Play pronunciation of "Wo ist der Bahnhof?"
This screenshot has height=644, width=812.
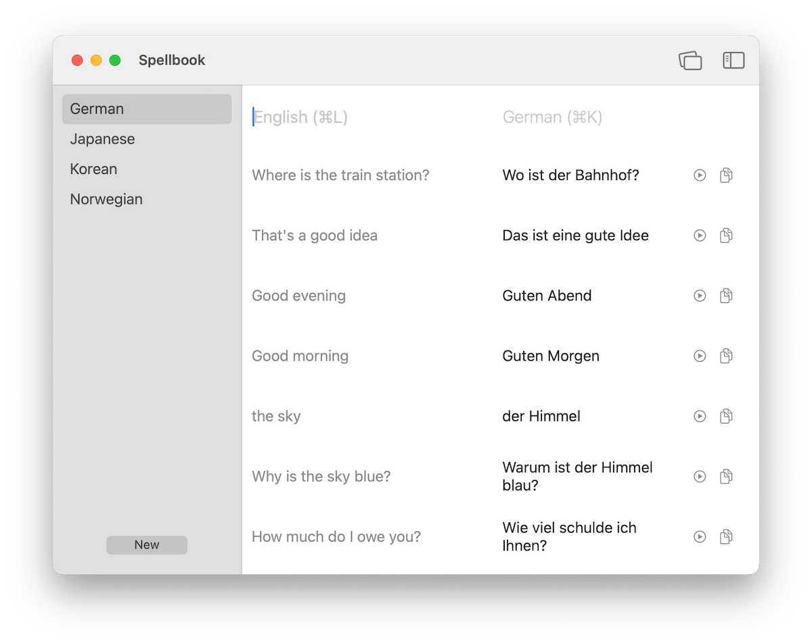700,175
